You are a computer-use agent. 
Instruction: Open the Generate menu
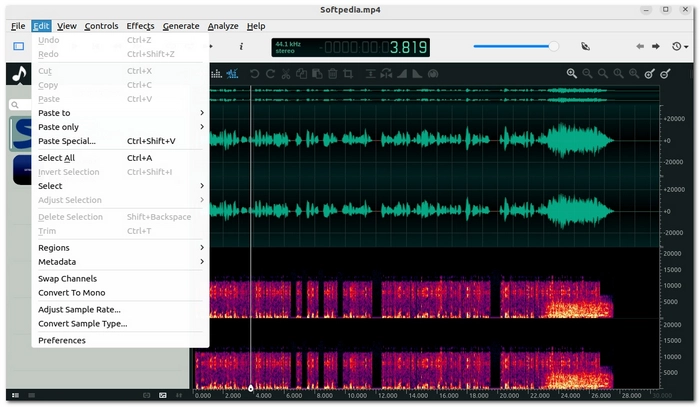[x=181, y=26]
